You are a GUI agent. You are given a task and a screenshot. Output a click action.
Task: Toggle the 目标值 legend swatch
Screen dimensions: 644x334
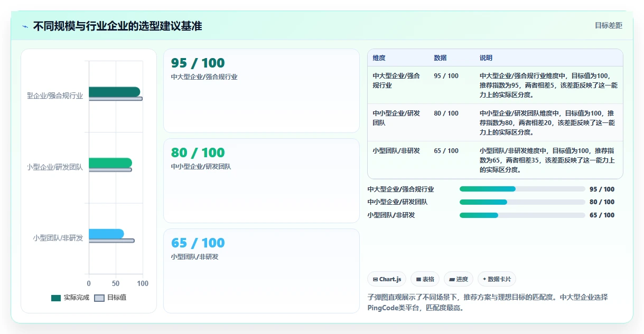[99, 298]
